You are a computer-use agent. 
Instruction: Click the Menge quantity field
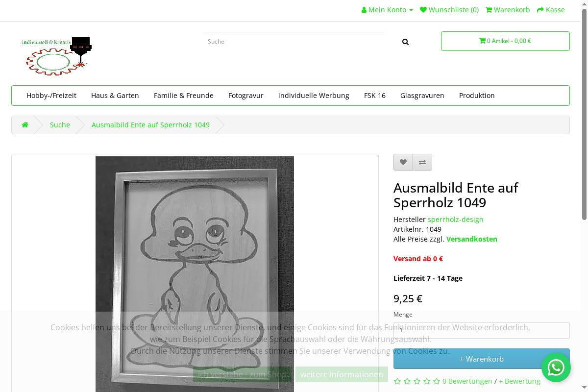click(x=482, y=330)
